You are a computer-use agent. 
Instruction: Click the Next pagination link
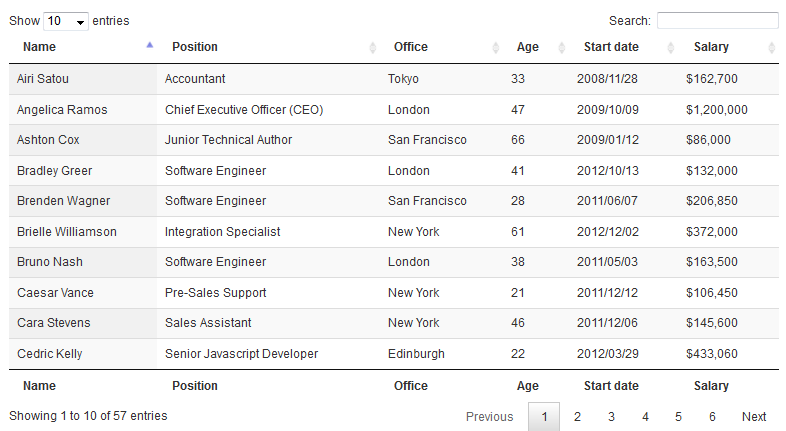[x=754, y=416]
